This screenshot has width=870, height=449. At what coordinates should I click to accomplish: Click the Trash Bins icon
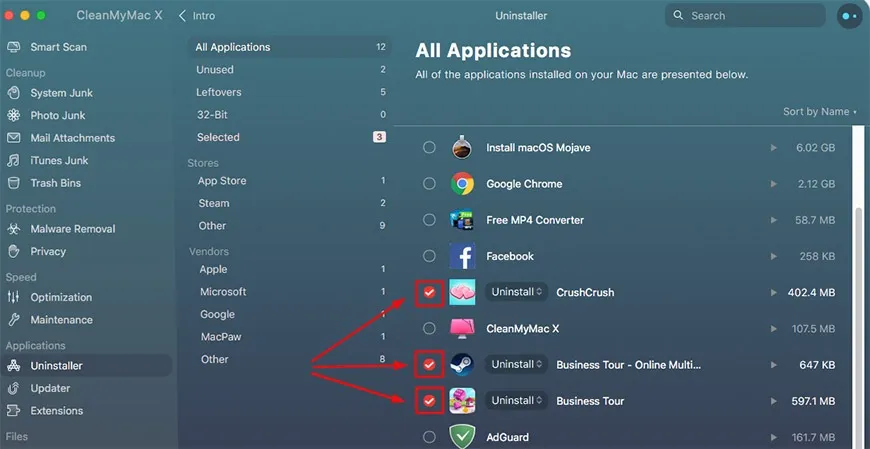[14, 183]
